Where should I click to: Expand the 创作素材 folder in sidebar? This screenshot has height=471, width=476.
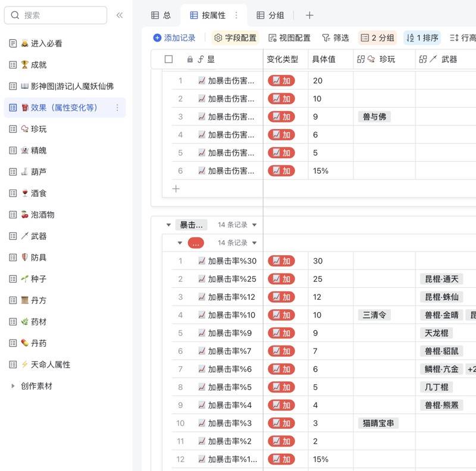click(x=13, y=386)
